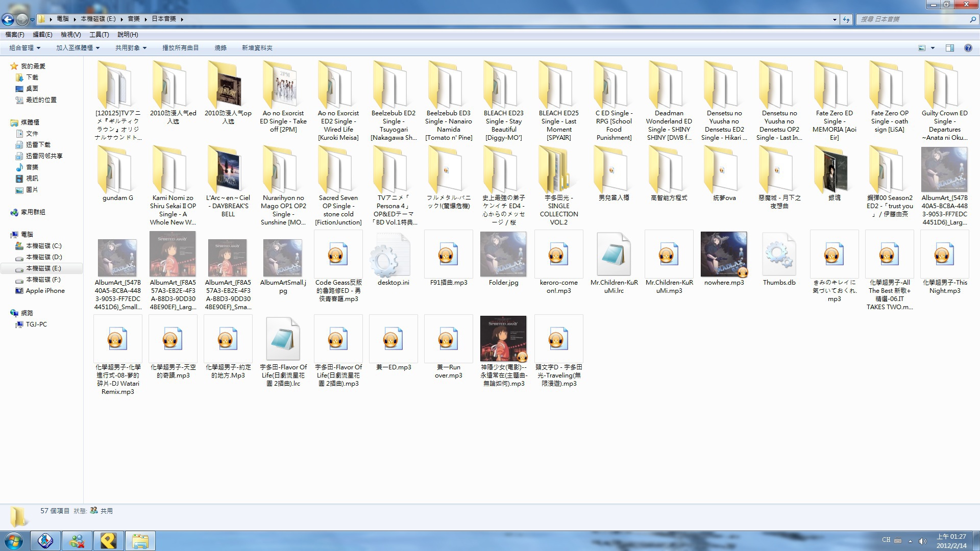980x551 pixels.
Task: Select the Mr.Children-KuRuMi.lrc notepad icon
Action: point(614,255)
